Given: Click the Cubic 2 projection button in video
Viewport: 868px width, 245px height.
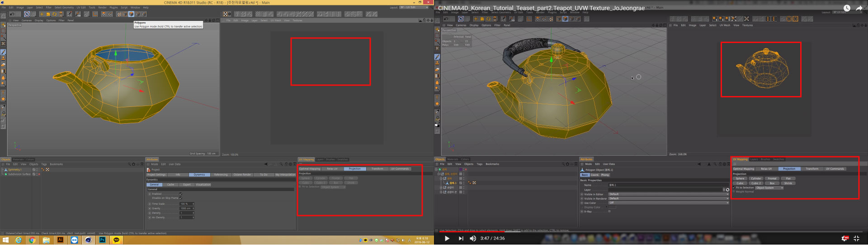Looking at the screenshot, I should (x=756, y=183).
